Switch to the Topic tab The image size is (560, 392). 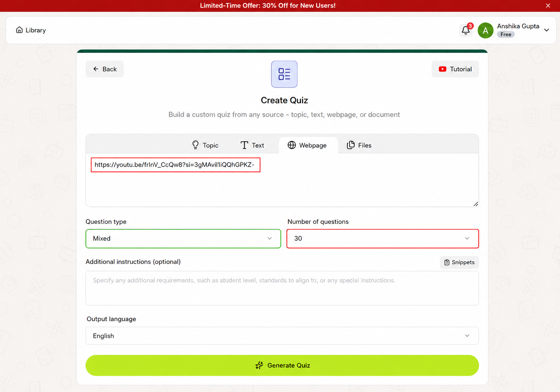pos(205,145)
